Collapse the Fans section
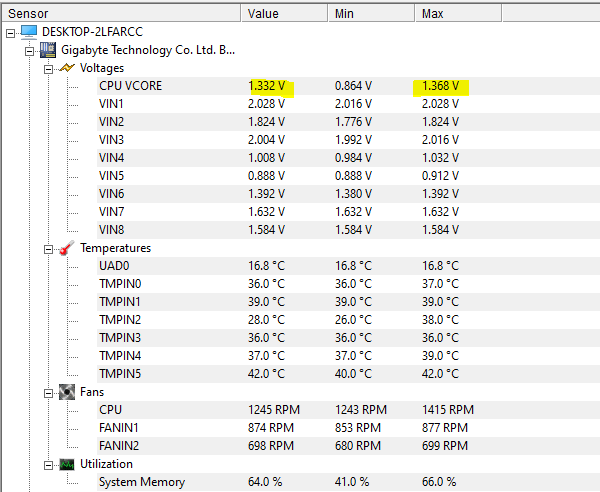 click(x=48, y=393)
